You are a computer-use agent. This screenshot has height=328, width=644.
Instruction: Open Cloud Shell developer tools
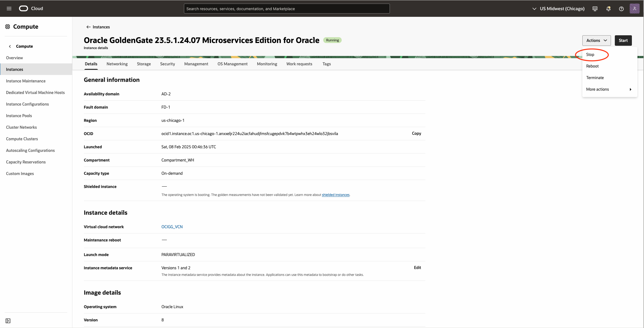[595, 9]
